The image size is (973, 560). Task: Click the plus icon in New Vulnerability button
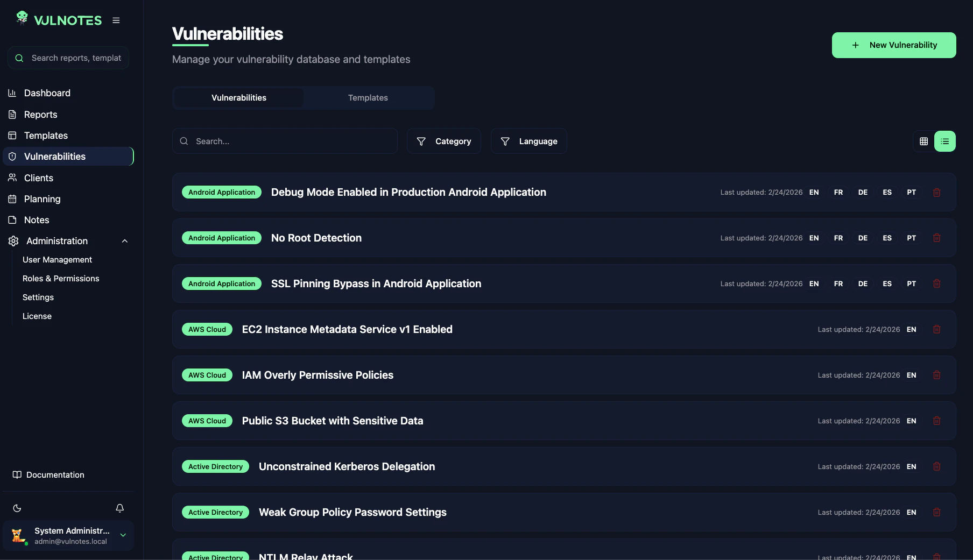856,45
